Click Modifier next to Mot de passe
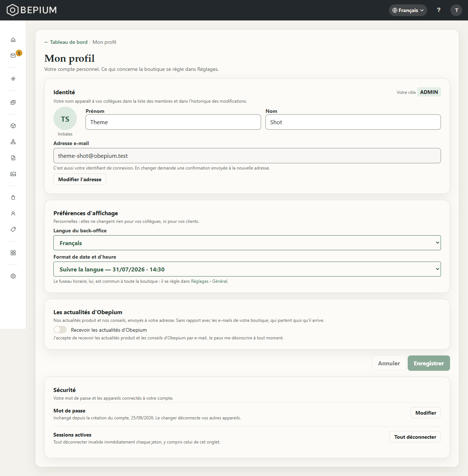Image resolution: width=468 pixels, height=476 pixels. tap(426, 413)
